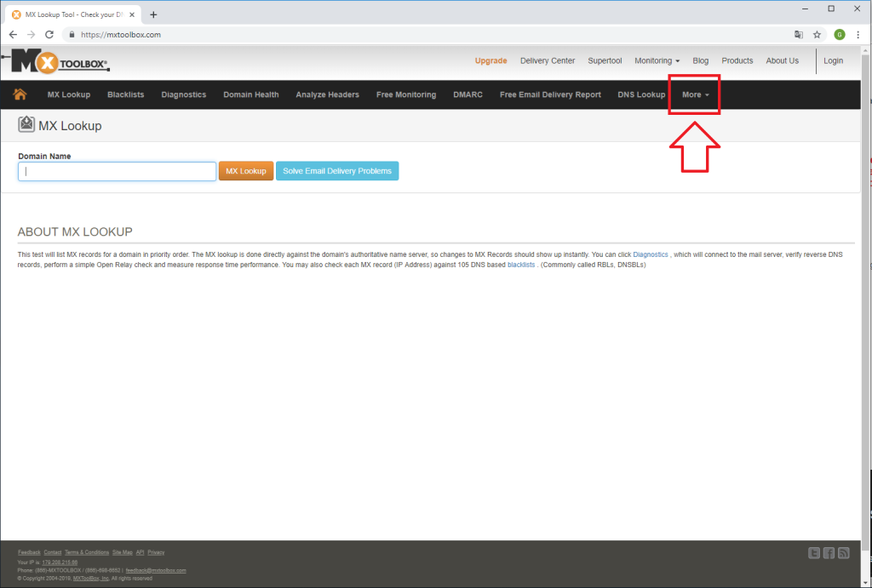The height and width of the screenshot is (588, 872).
Task: Click the Contact footer link
Action: (52, 552)
